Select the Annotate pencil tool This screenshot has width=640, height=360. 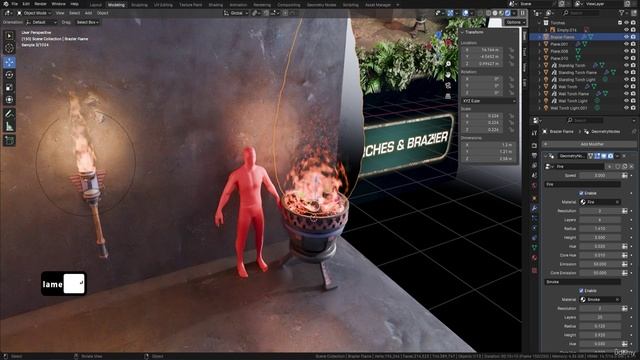(9, 114)
